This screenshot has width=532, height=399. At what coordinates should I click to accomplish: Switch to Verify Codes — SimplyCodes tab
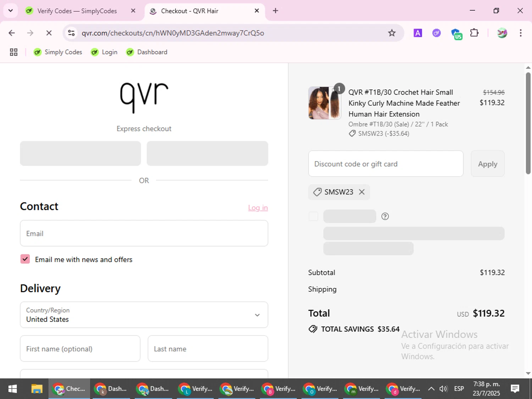click(77, 11)
